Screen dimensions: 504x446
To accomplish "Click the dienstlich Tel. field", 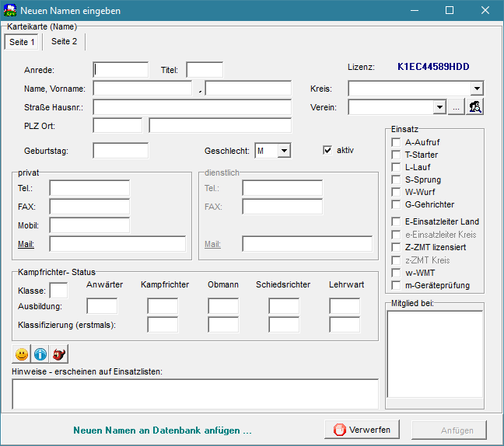I will click(x=282, y=188).
